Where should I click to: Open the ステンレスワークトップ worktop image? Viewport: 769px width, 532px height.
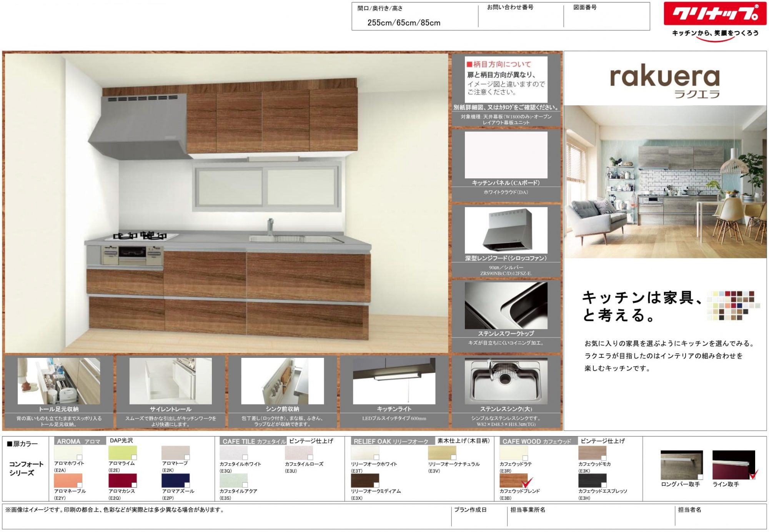point(506,306)
